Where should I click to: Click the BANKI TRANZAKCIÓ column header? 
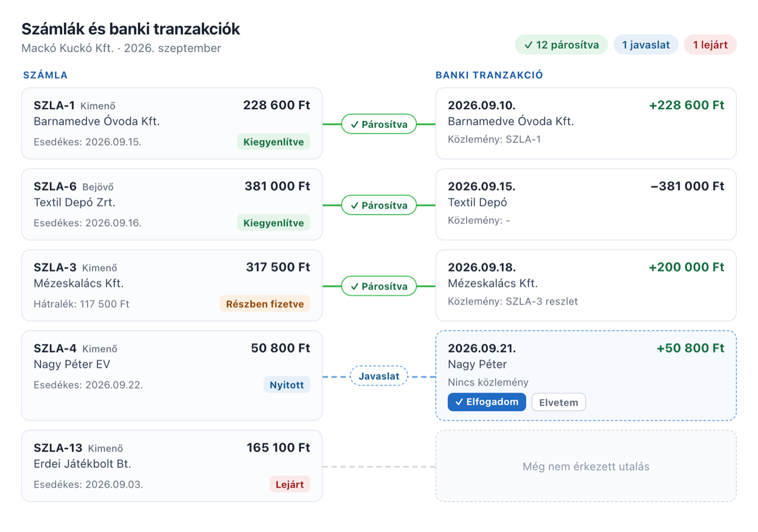[489, 75]
